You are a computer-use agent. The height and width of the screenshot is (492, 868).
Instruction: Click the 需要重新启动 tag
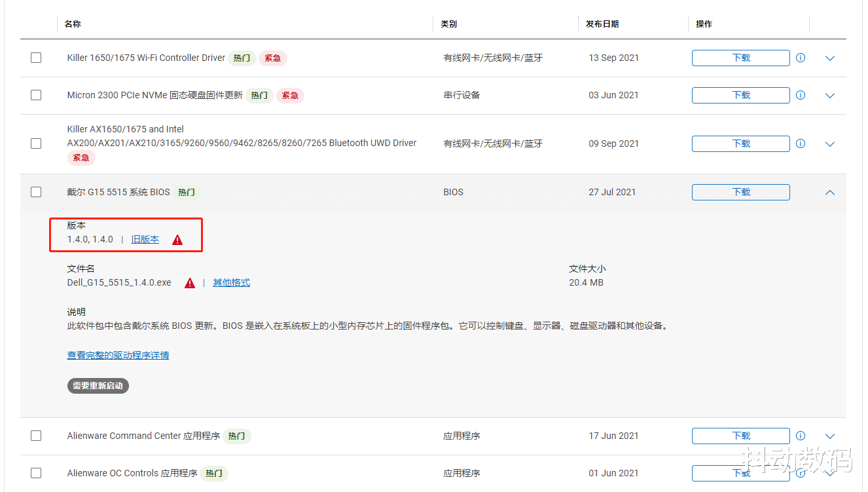point(98,385)
